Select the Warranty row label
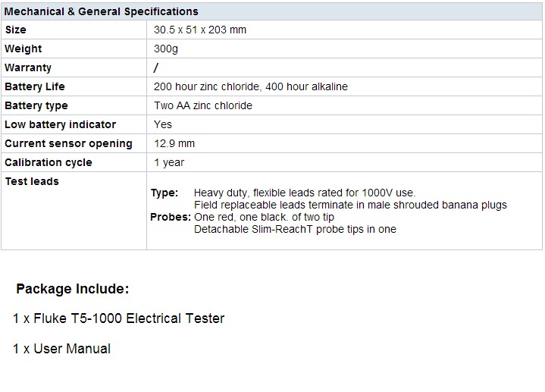Screen dimensions: 545x392 coord(28,67)
